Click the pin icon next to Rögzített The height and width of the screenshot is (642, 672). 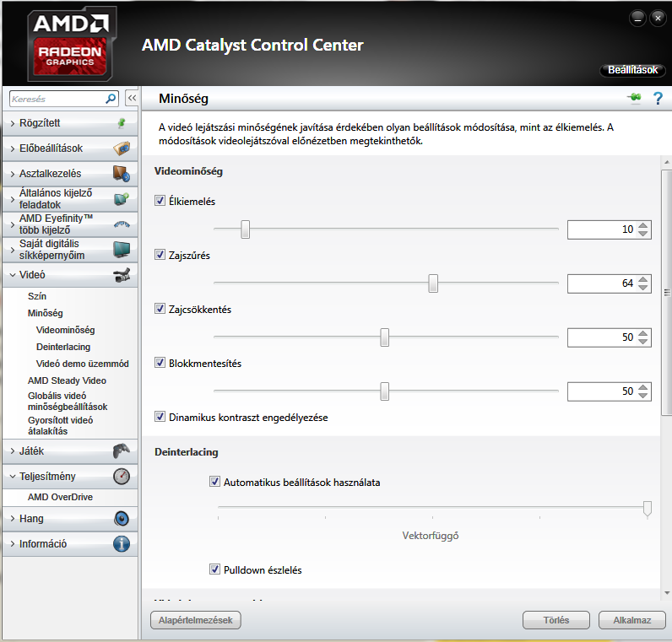122,123
